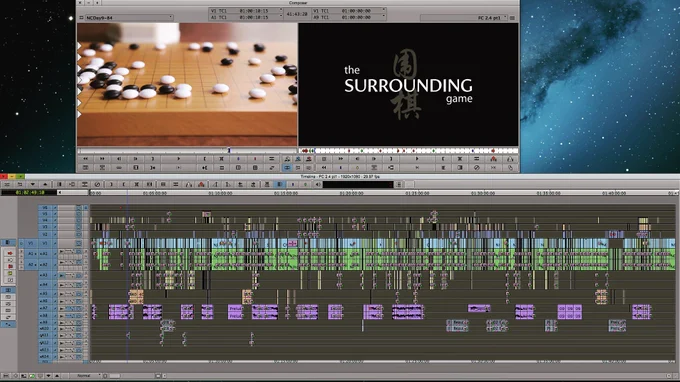Click highlighted blue center button between monitors

287,167
